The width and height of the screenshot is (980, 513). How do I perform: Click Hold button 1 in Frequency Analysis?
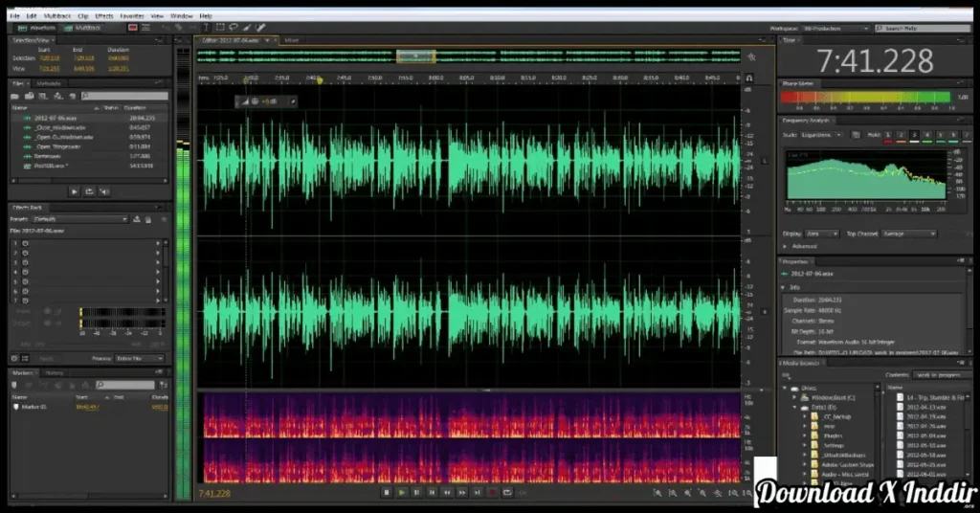click(887, 135)
